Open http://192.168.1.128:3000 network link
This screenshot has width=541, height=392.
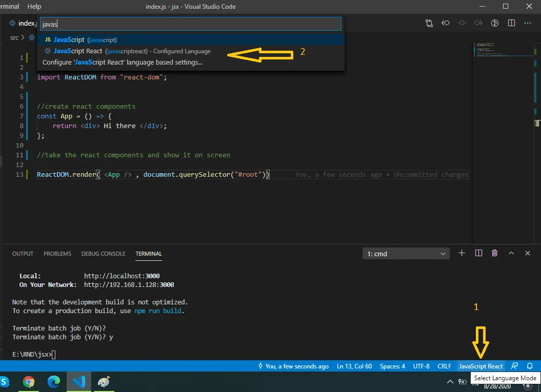click(x=129, y=285)
